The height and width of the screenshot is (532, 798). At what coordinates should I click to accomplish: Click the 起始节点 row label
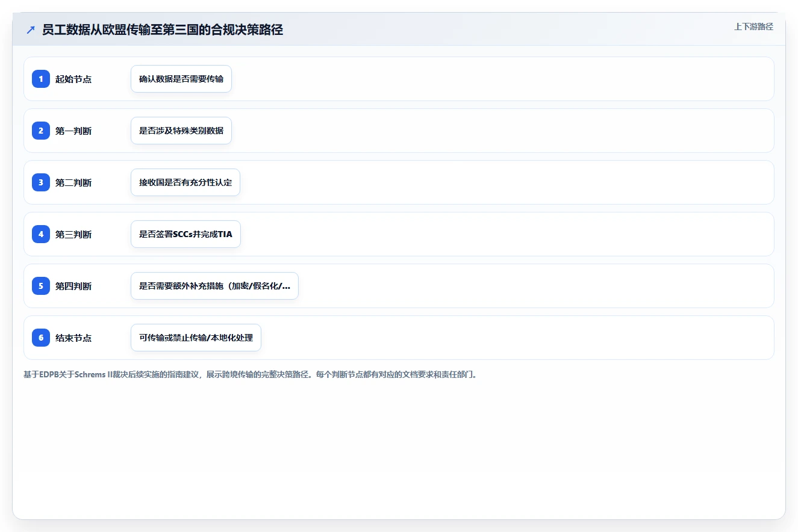click(x=73, y=79)
